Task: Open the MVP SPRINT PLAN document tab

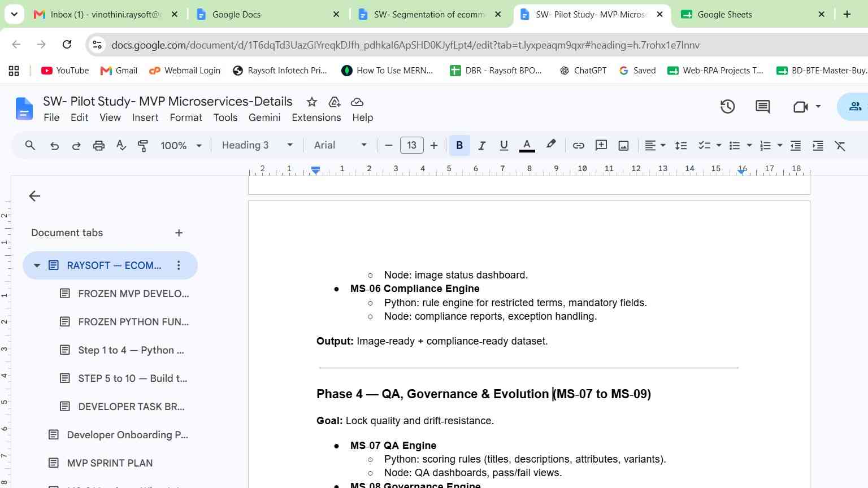Action: pos(110,463)
